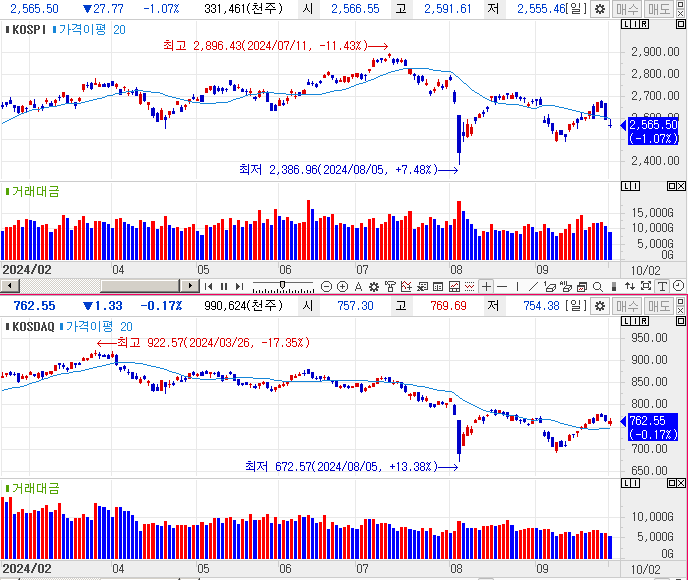Viewport: 688px width, 580px height.
Task: Open chart settings gear in middle toolbar
Action: point(374,287)
